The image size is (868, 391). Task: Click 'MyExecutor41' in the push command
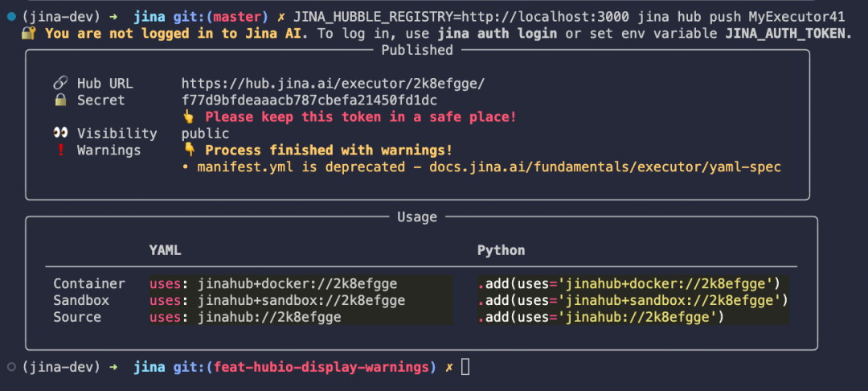tap(797, 17)
